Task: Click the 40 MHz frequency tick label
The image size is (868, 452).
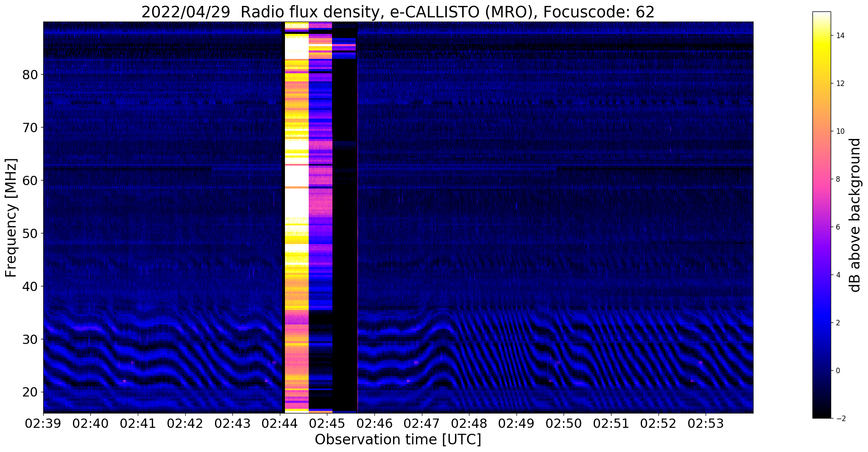Action: point(30,286)
